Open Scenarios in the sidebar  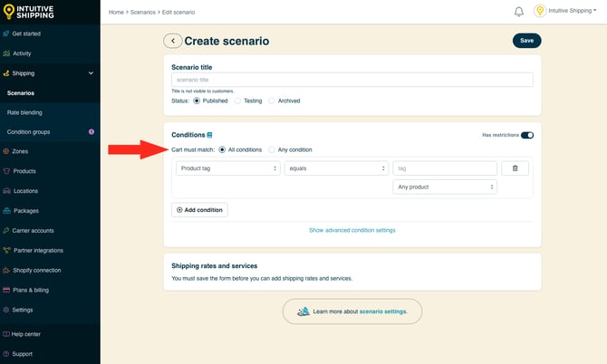tap(21, 93)
